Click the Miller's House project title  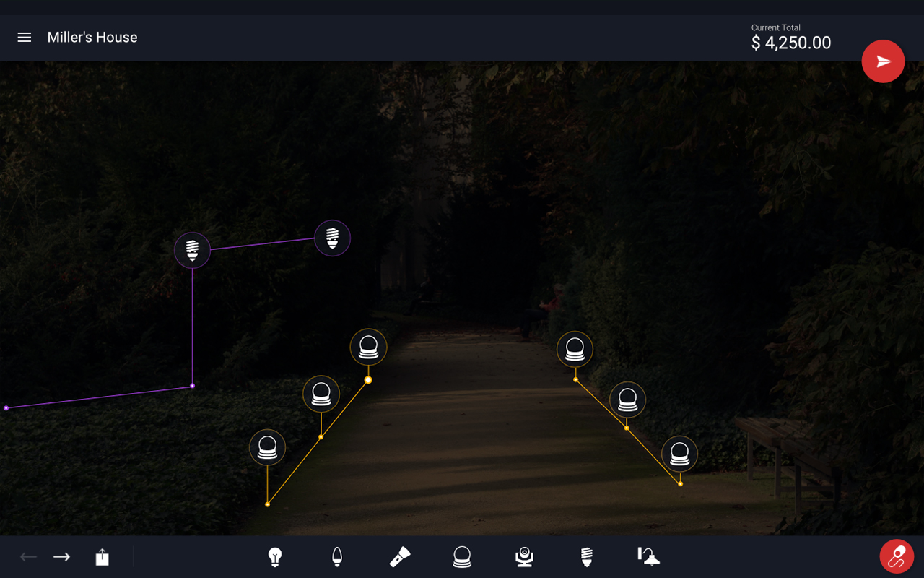click(x=92, y=37)
